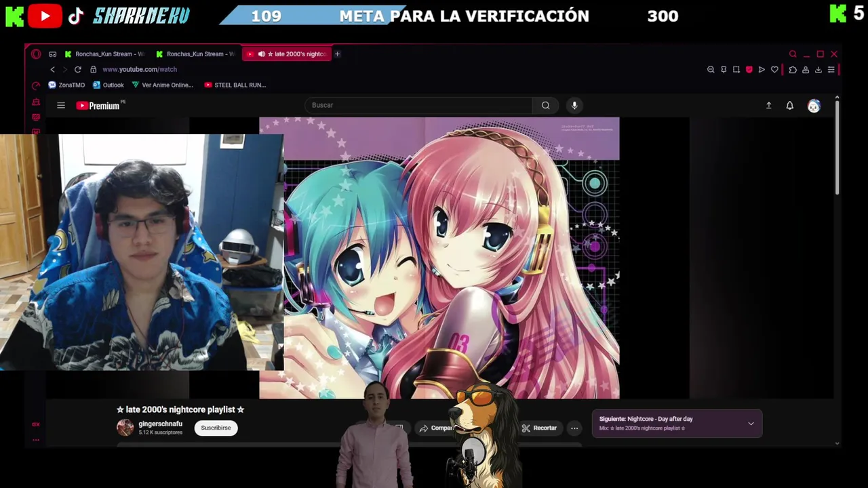Click the video title late 2000's nightcore playlist
This screenshot has width=868, height=488.
(180, 409)
